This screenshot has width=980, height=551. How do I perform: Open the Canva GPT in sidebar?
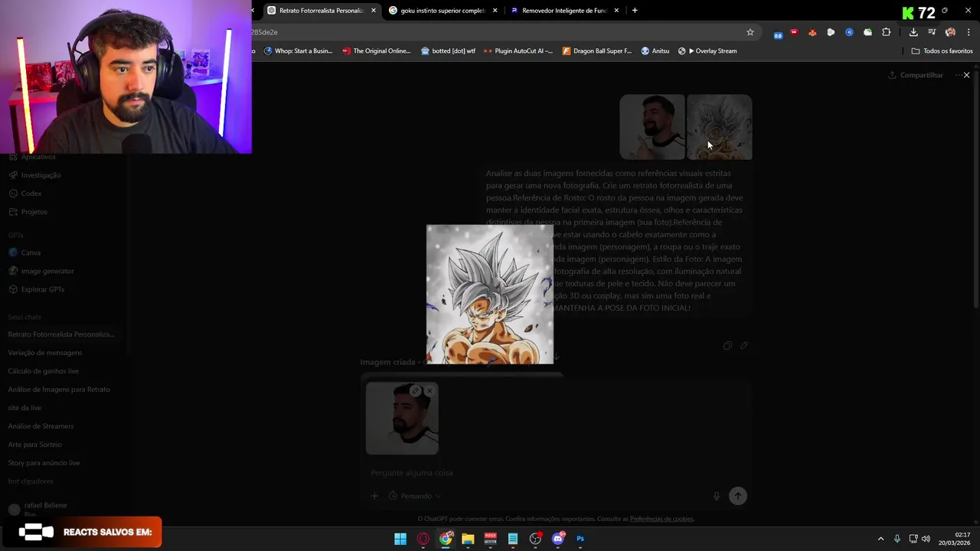pyautogui.click(x=31, y=253)
